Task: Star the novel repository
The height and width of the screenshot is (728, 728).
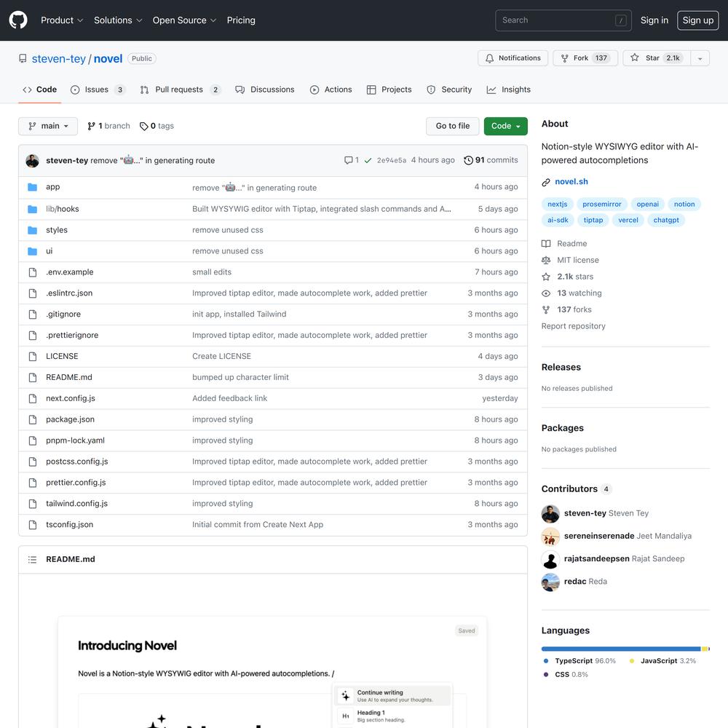Action: 657,58
